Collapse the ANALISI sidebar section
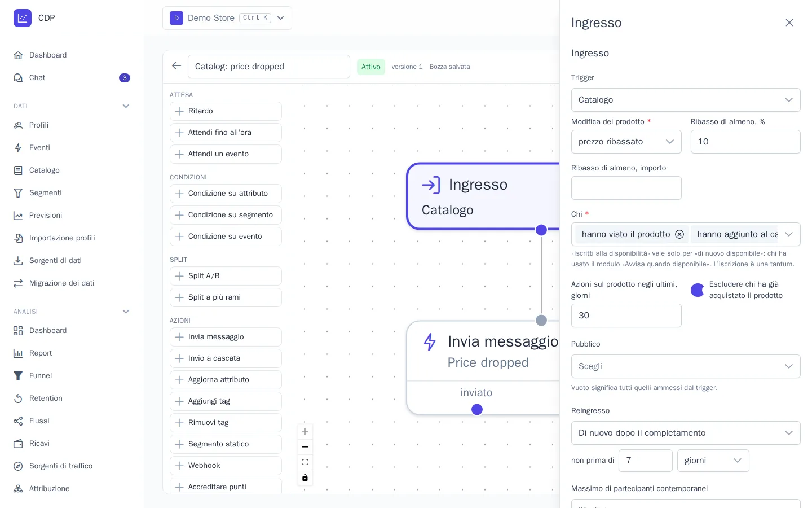Viewport: 812px width, 508px height. tap(126, 312)
